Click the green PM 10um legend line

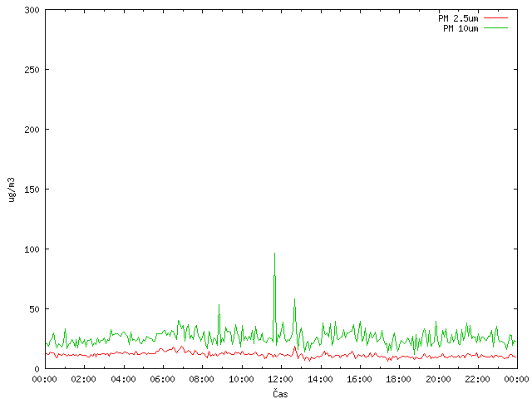click(495, 27)
